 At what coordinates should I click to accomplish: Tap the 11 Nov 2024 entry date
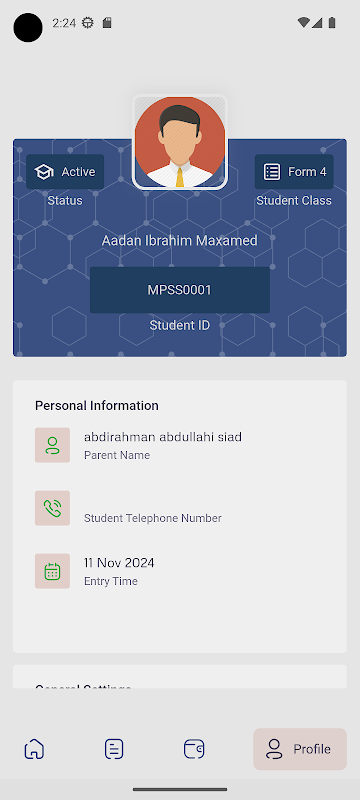tap(119, 563)
